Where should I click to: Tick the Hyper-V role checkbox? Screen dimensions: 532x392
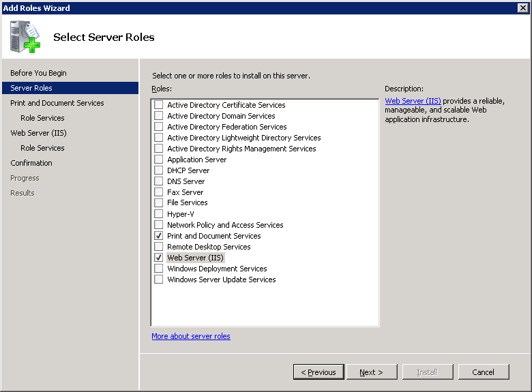coord(159,214)
